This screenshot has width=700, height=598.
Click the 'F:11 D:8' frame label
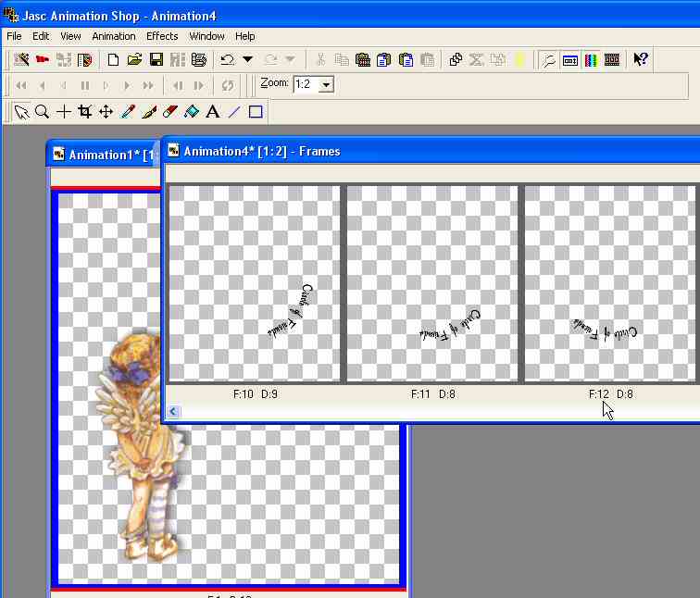[432, 394]
